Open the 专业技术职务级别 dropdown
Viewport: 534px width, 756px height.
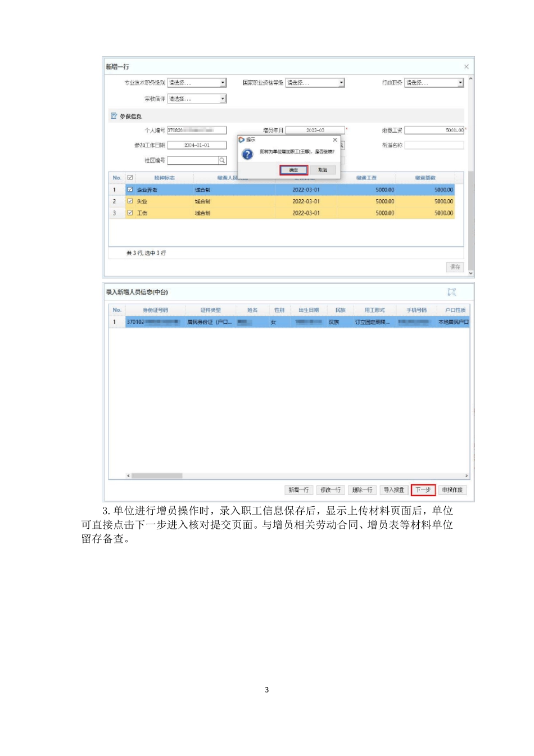223,83
